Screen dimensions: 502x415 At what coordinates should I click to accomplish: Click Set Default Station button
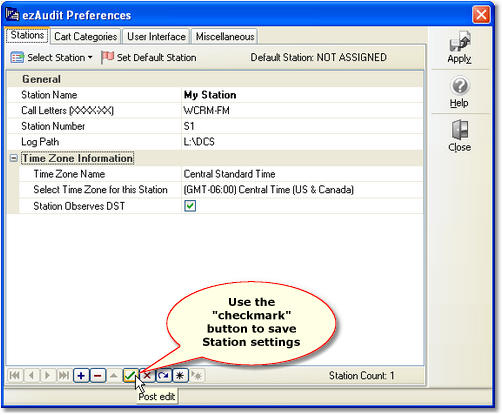click(x=149, y=57)
